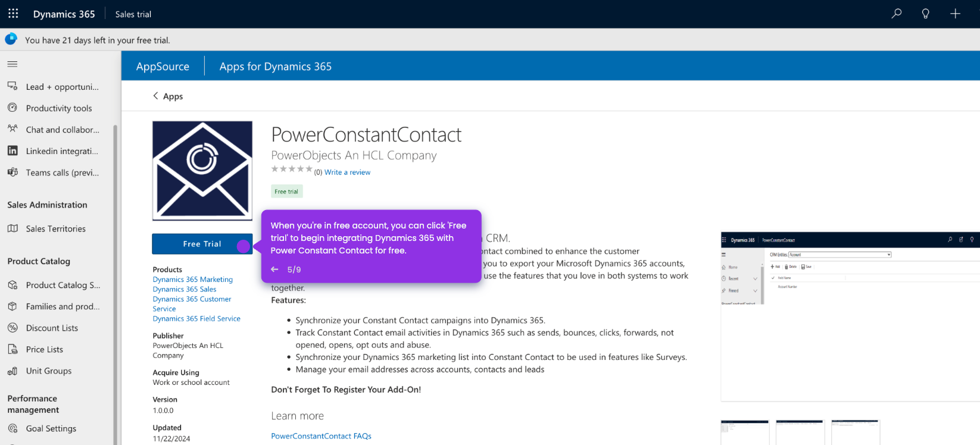The image size is (980, 445).
Task: Click the Apps back link text
Action: pyautogui.click(x=173, y=96)
